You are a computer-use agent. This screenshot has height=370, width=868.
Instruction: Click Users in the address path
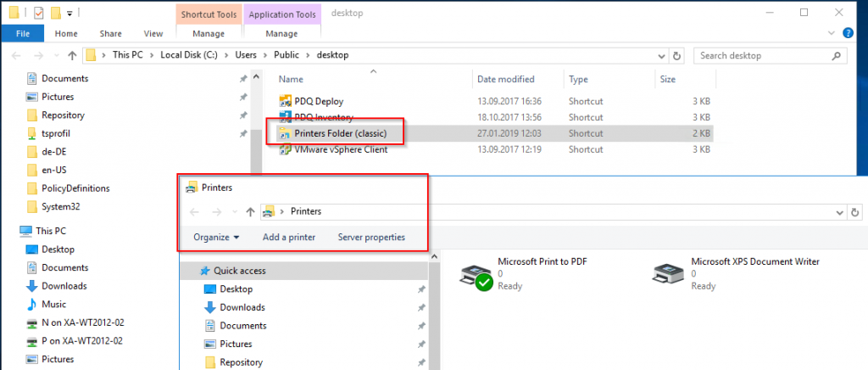click(x=246, y=55)
